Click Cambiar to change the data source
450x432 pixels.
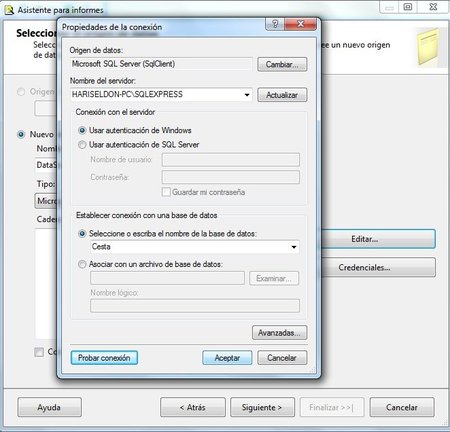click(x=282, y=64)
